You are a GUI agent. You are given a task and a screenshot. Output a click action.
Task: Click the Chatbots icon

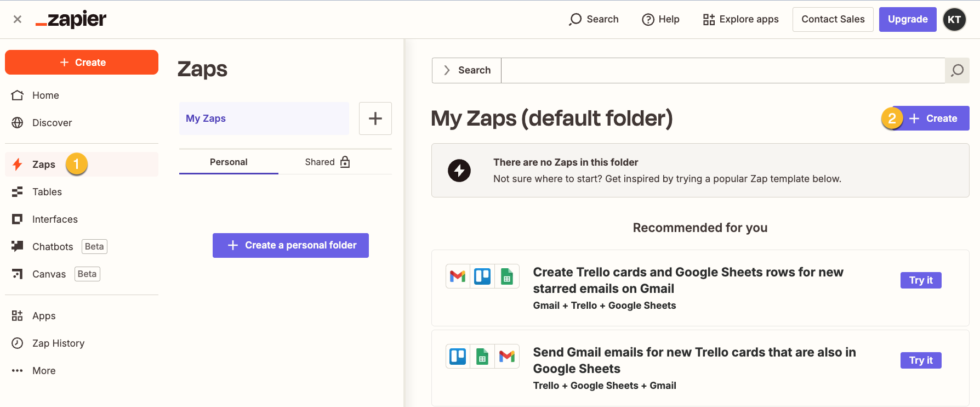(18, 246)
